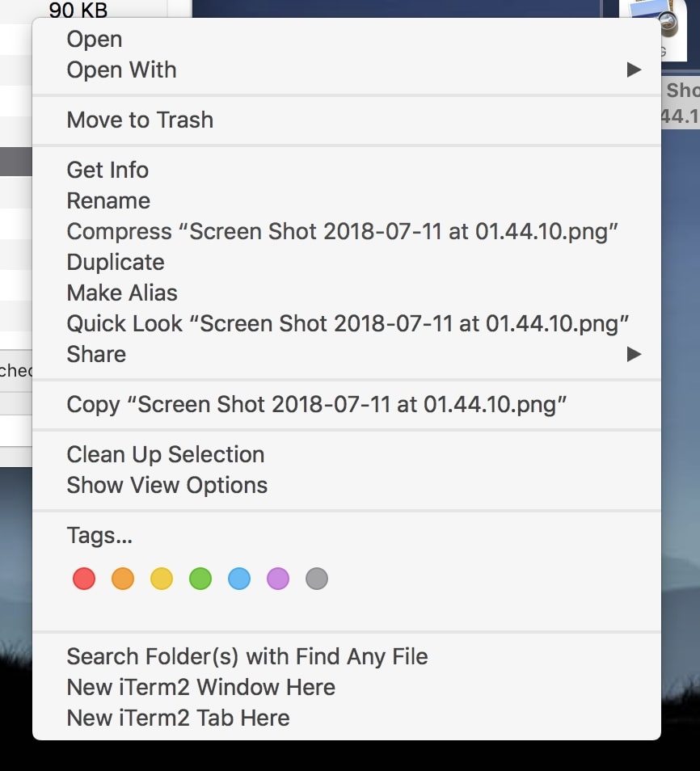Open a New iTerm2 Window Here
This screenshot has height=771, width=700.
[200, 687]
